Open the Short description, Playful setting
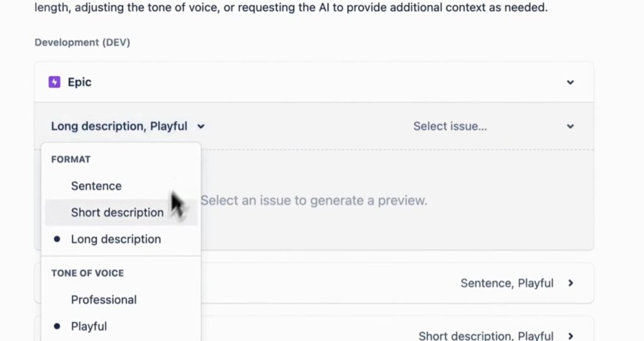 pyautogui.click(x=486, y=336)
